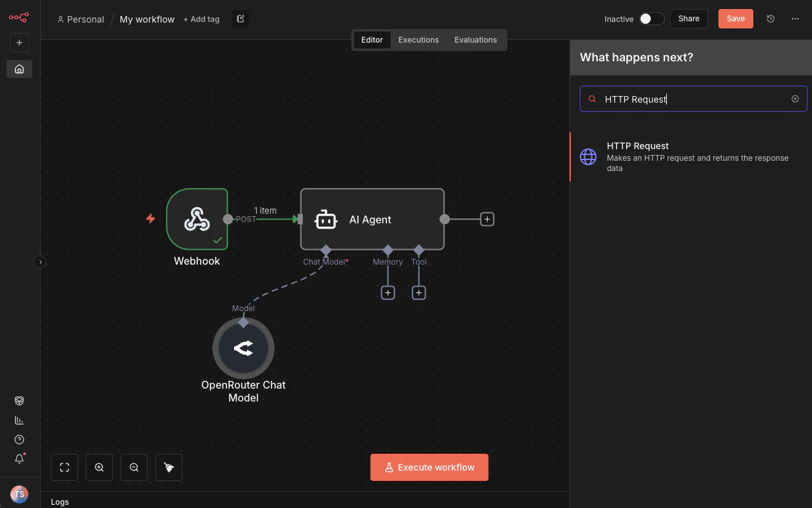Click the zoom in button
The height and width of the screenshot is (508, 812).
[x=99, y=467]
